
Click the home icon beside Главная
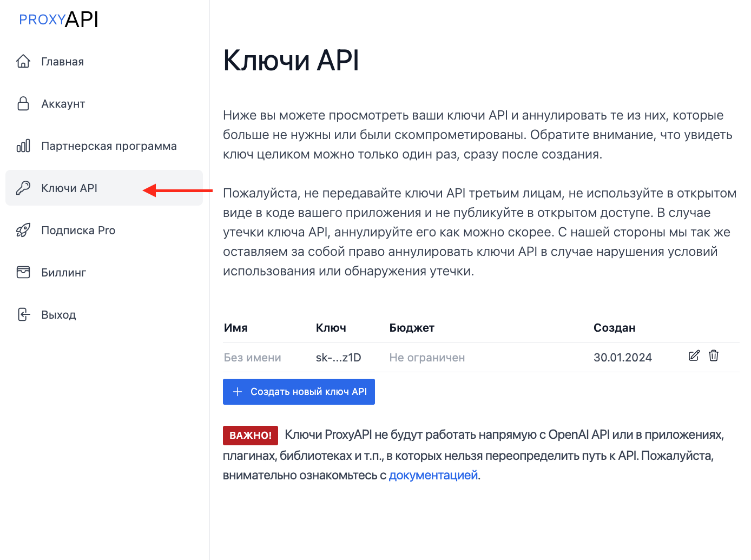point(23,61)
